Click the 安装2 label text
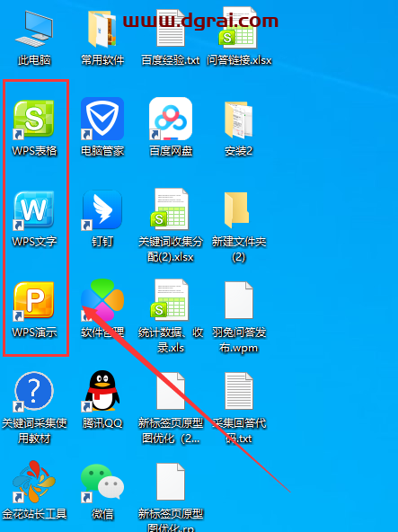 [238, 151]
